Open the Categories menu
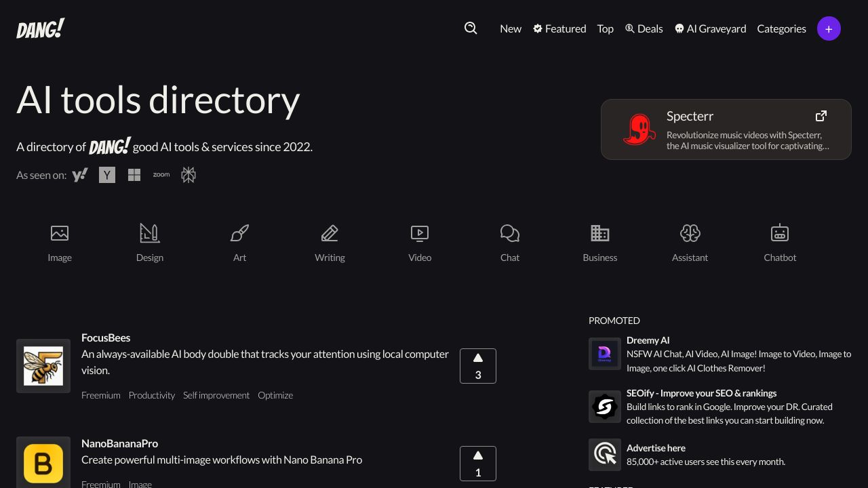The height and width of the screenshot is (488, 868). [781, 28]
